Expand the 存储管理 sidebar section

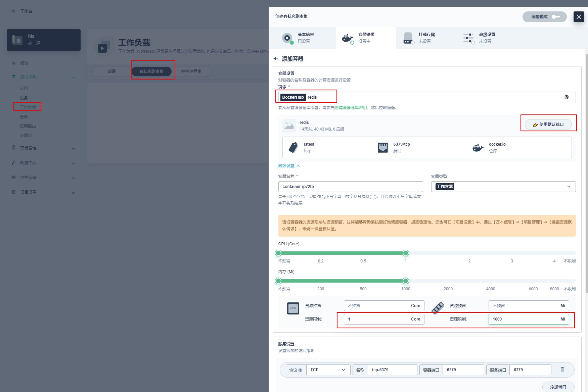coord(44,148)
